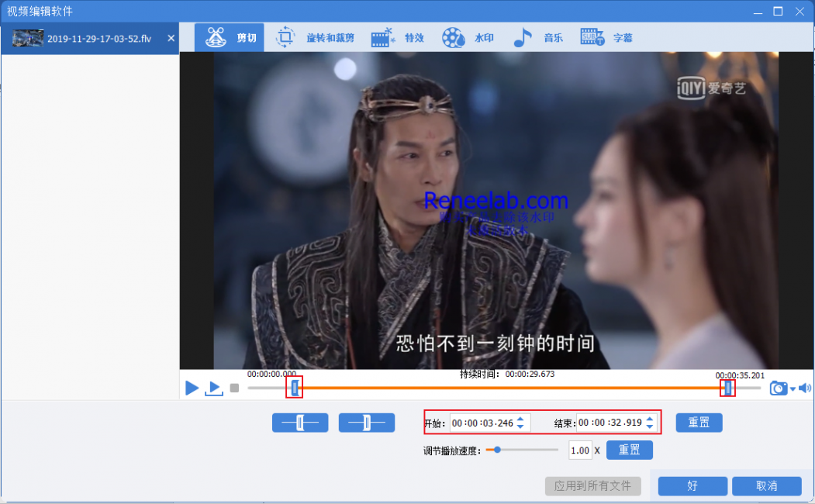Viewport: 815px width, 504px height.
Task: Click the end trim handle on the timeline
Action: (x=727, y=388)
